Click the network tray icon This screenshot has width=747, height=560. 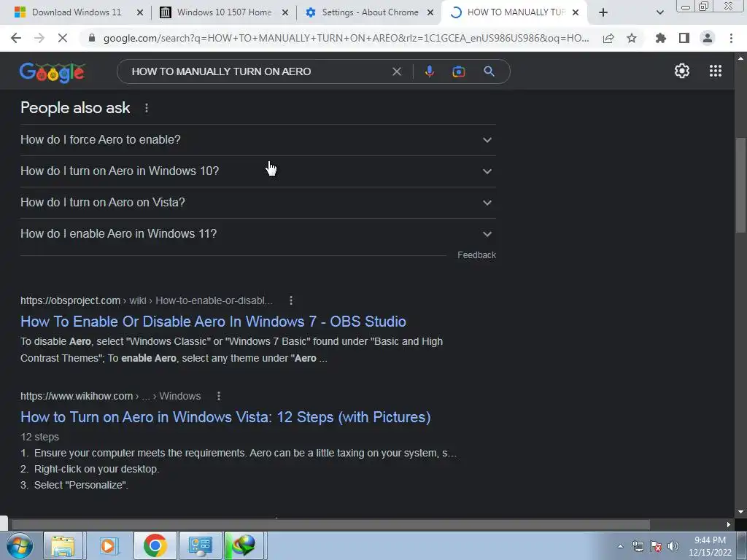tap(638, 546)
